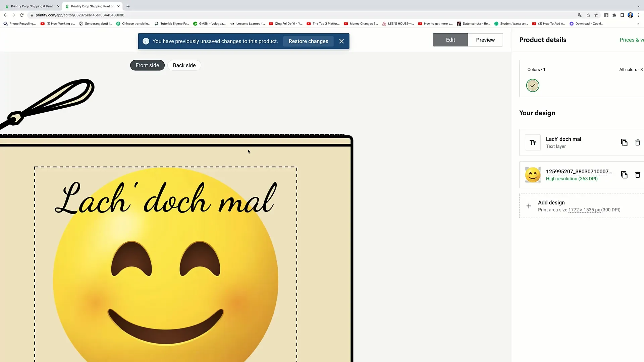
Task: Select the Front side view
Action: click(x=147, y=65)
